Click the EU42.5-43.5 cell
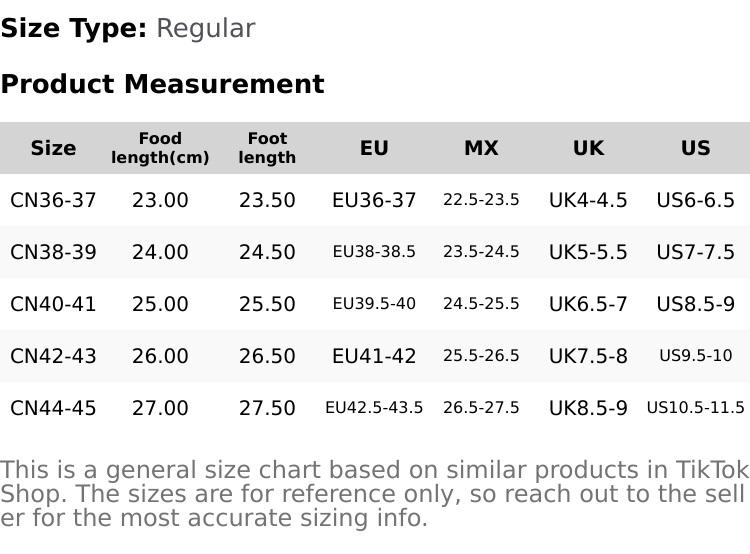 click(374, 408)
